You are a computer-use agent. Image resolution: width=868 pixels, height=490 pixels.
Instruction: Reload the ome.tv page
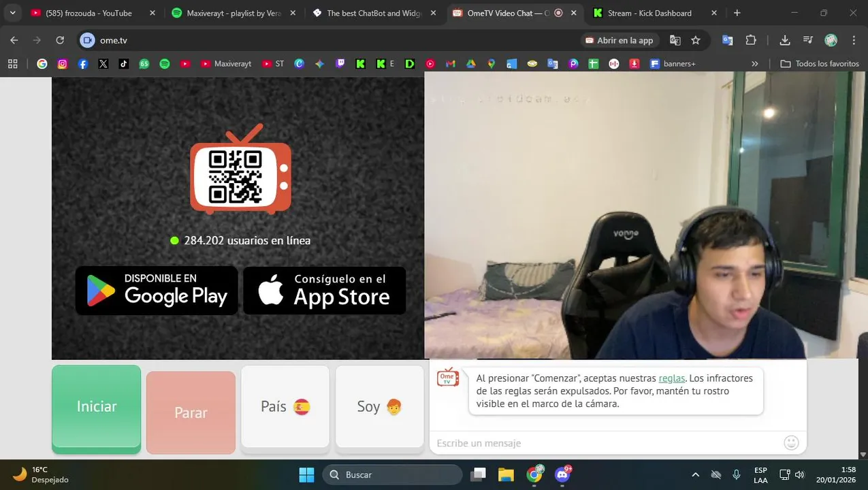pos(60,40)
